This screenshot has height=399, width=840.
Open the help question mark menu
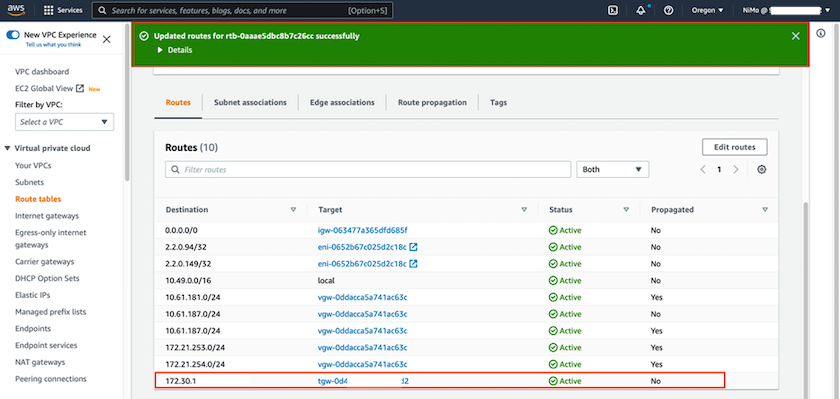pos(668,10)
